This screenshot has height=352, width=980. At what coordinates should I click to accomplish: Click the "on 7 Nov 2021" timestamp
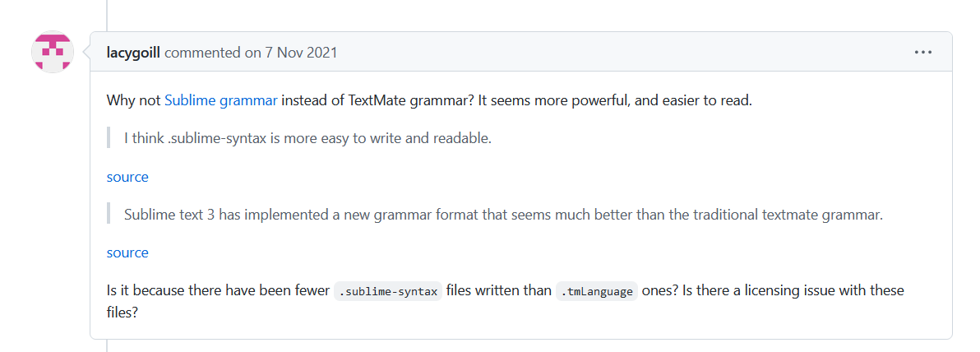pos(290,53)
